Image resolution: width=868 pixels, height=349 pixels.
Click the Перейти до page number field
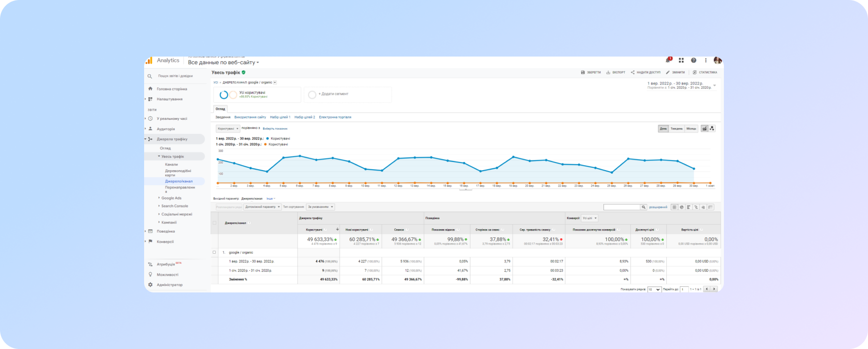[x=684, y=289]
